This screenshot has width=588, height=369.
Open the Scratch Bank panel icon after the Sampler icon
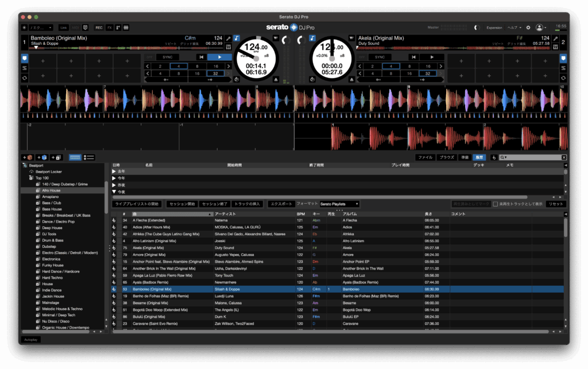coord(126,28)
